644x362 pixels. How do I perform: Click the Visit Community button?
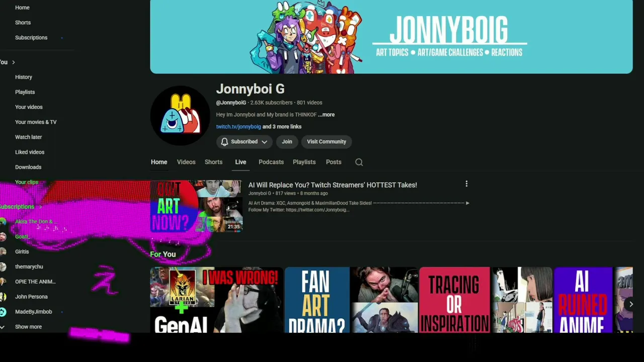click(x=327, y=142)
